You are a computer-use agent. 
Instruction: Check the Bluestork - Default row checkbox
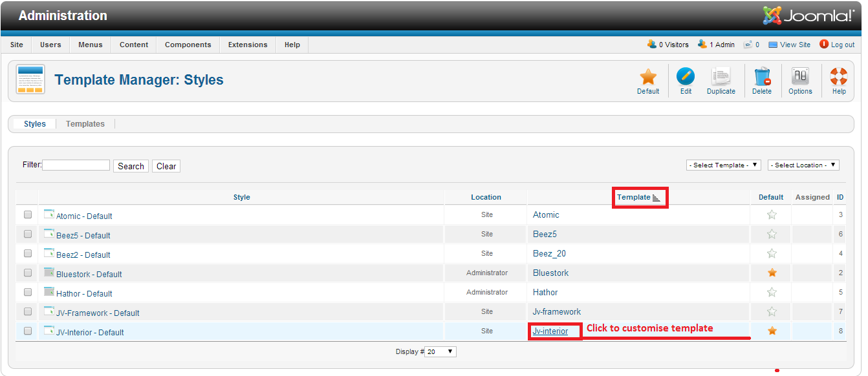click(x=28, y=273)
